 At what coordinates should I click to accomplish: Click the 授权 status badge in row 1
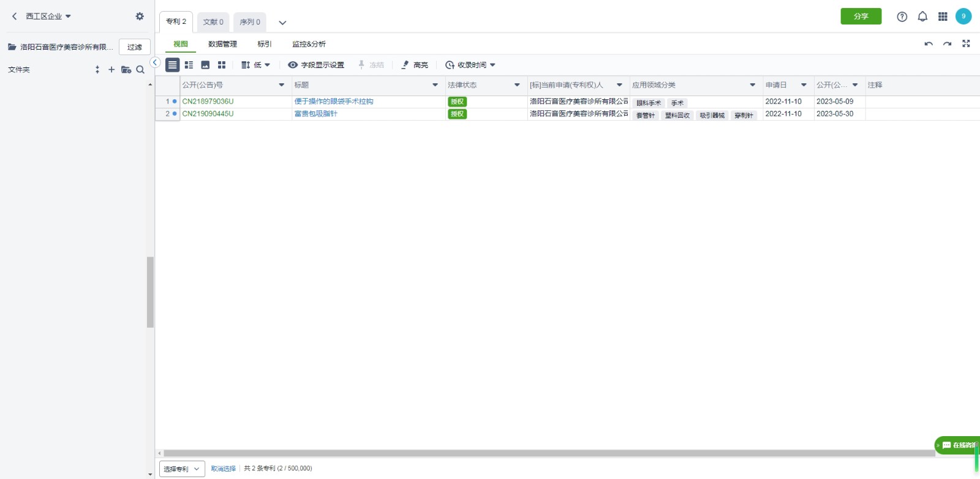[x=458, y=102]
